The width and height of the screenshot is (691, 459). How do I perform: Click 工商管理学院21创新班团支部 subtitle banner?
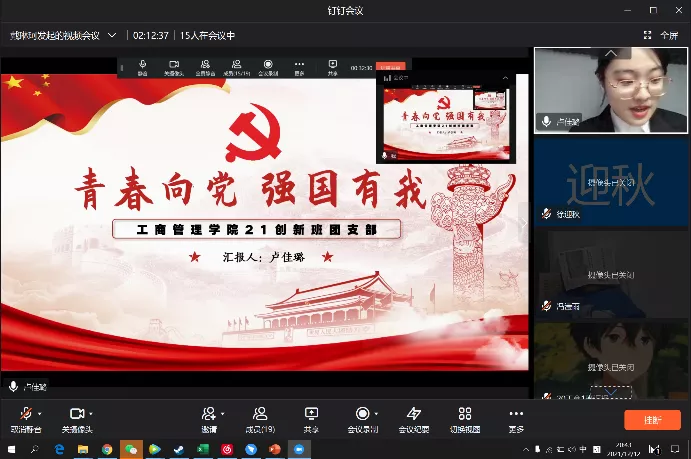(x=256, y=230)
